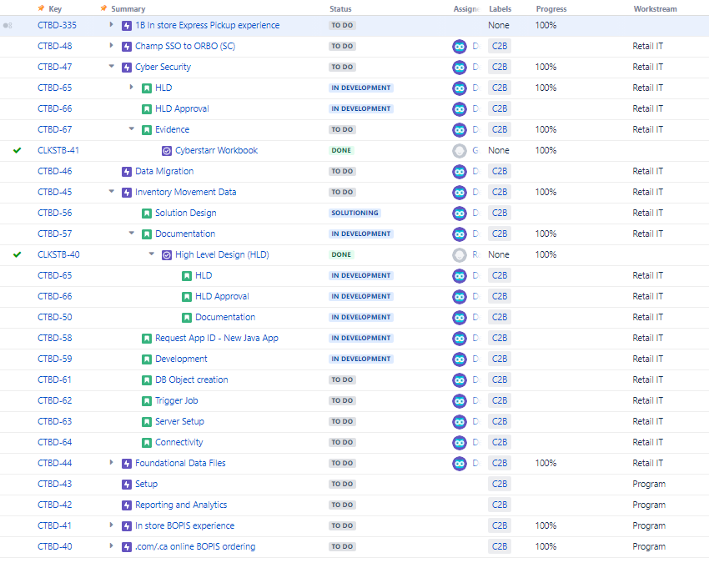709x588 pixels.
Task: Click the Key column header
Action: (55, 8)
